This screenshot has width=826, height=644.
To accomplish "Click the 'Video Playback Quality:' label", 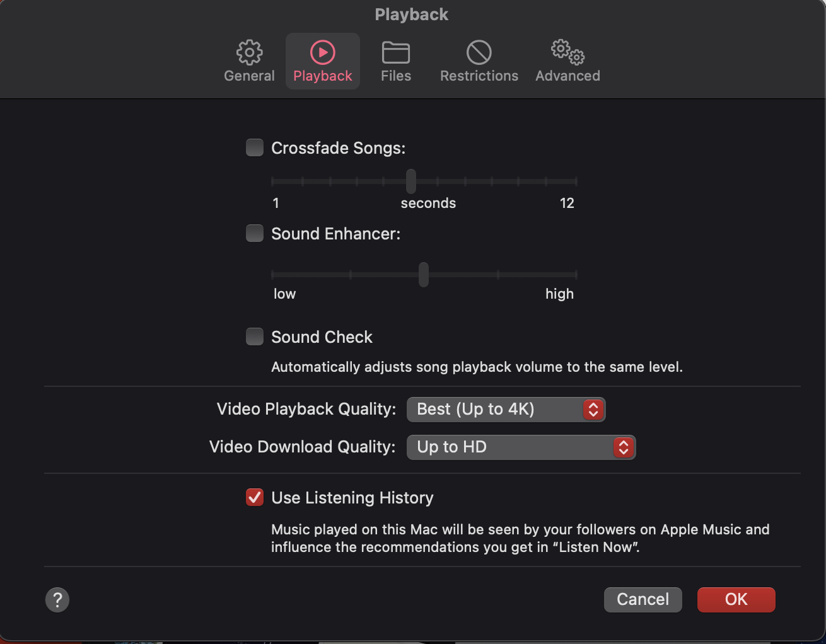I will [x=306, y=409].
